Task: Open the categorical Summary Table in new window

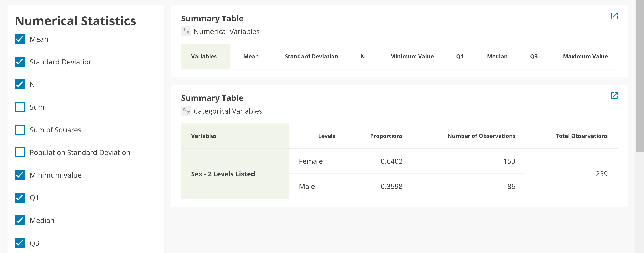Action: tap(614, 96)
